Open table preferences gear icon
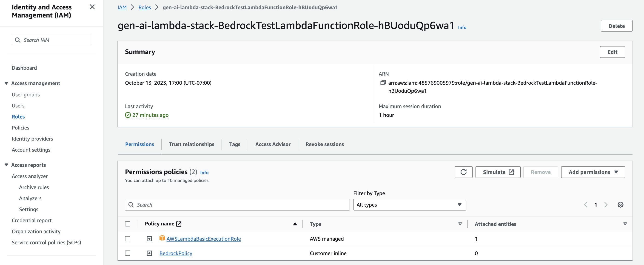 pyautogui.click(x=620, y=205)
